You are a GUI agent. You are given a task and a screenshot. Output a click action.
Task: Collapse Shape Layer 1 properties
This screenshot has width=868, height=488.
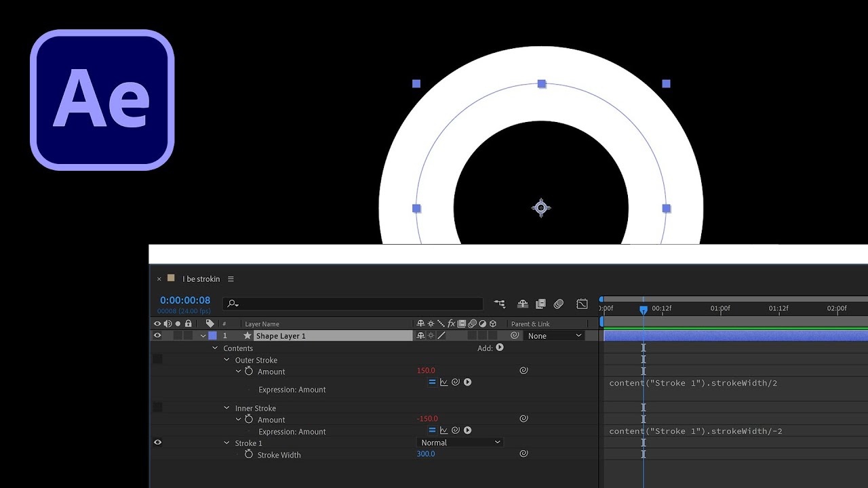pyautogui.click(x=203, y=335)
